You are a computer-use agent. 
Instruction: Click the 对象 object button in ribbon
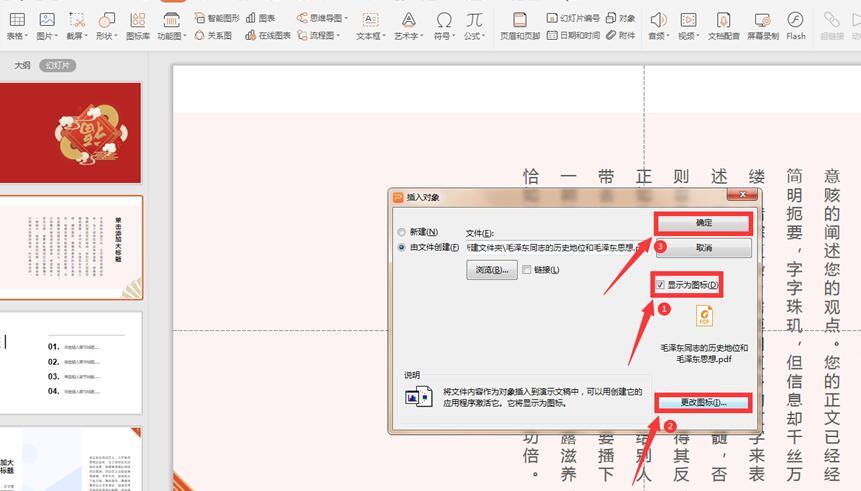(620, 18)
